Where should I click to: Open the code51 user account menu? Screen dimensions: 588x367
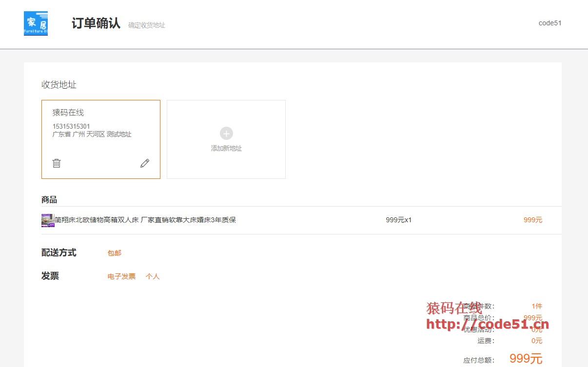pos(550,23)
